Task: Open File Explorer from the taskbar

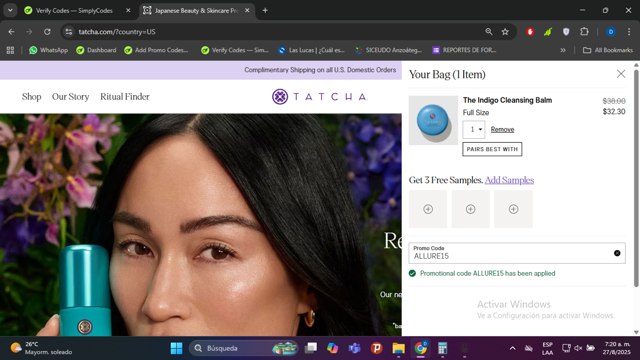Action: tap(399, 348)
